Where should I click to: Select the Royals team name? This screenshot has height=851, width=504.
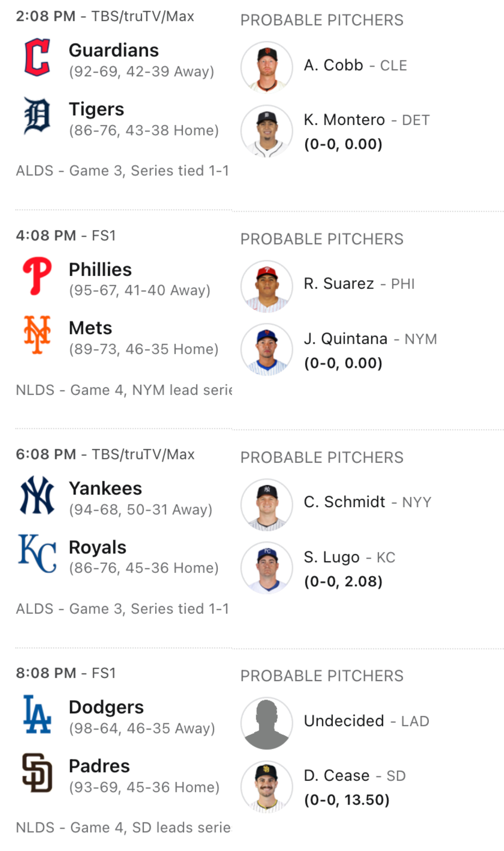click(97, 547)
